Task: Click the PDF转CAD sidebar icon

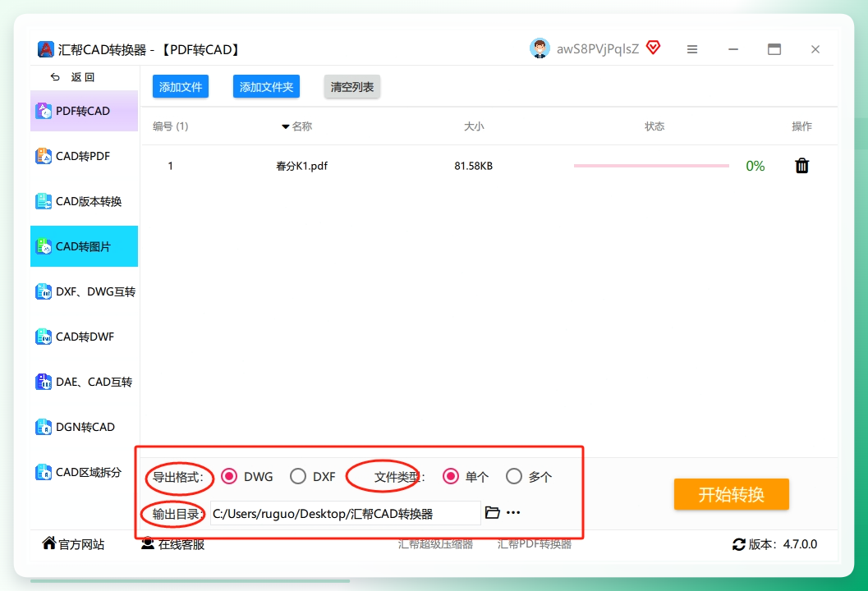Action: [x=44, y=111]
